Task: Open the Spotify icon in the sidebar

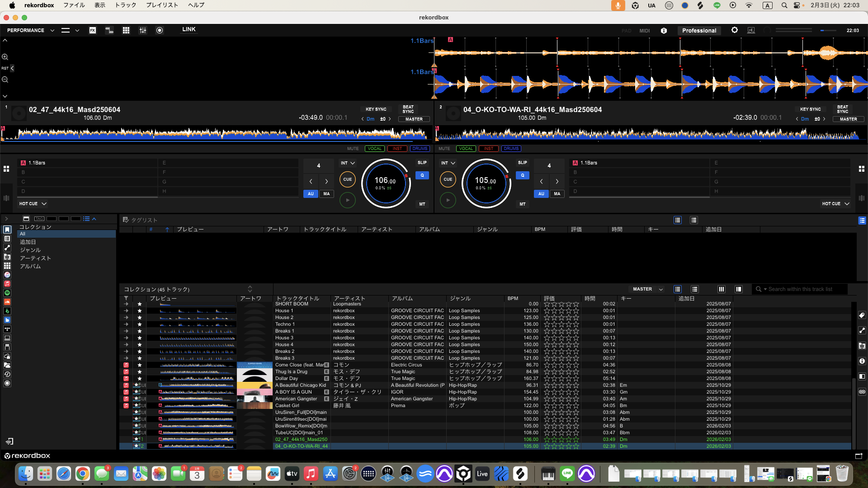Action: click(x=7, y=293)
